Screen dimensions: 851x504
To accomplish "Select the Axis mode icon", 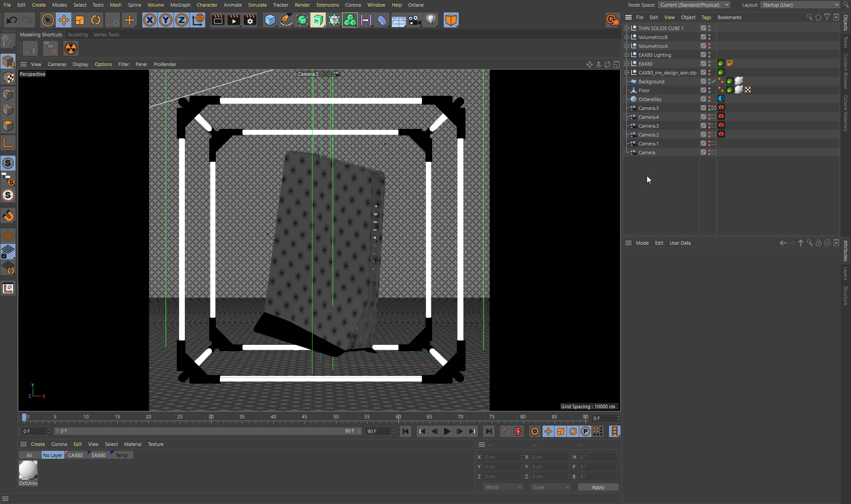I will tap(8, 143).
